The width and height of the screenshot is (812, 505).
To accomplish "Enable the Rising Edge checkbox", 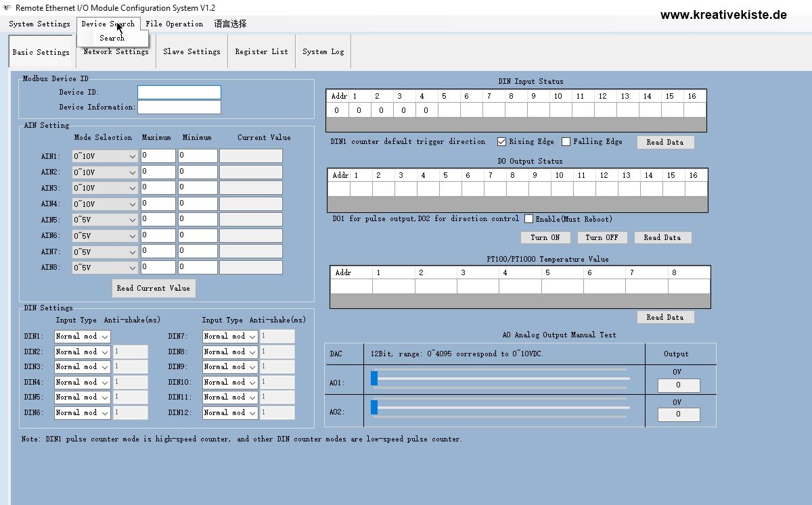I will [501, 142].
